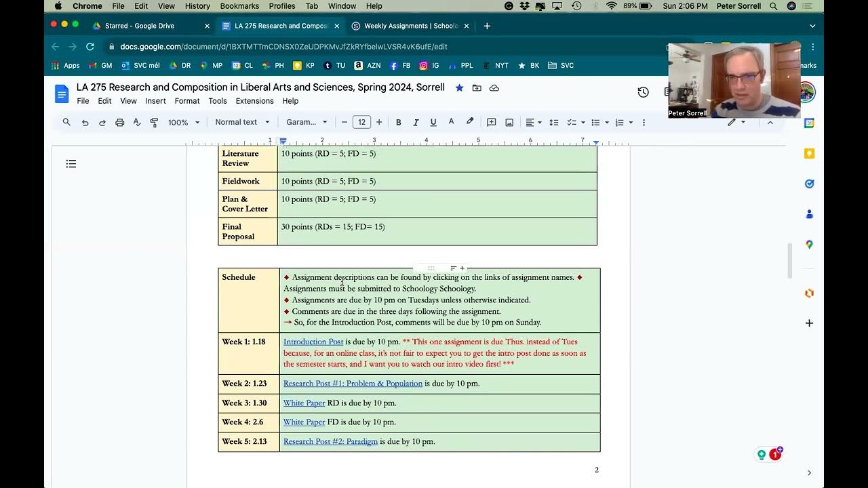Click the search menus magnifier icon
868x488 pixels.
click(x=66, y=122)
